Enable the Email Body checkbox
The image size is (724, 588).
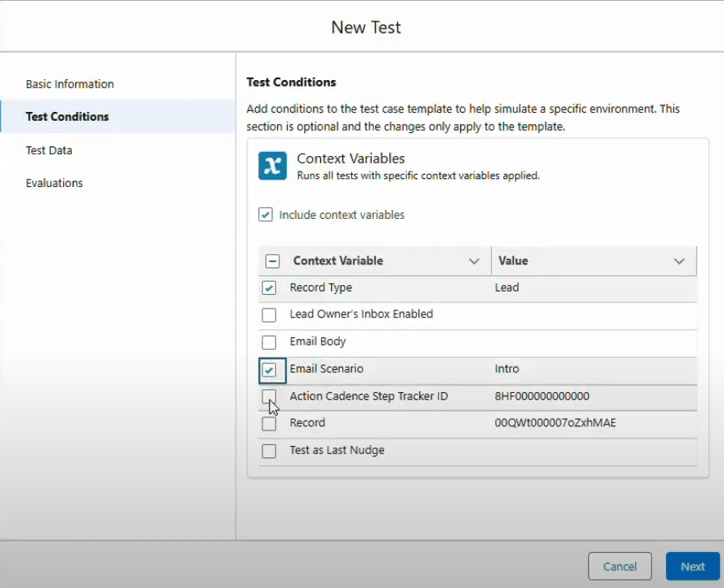(x=269, y=342)
